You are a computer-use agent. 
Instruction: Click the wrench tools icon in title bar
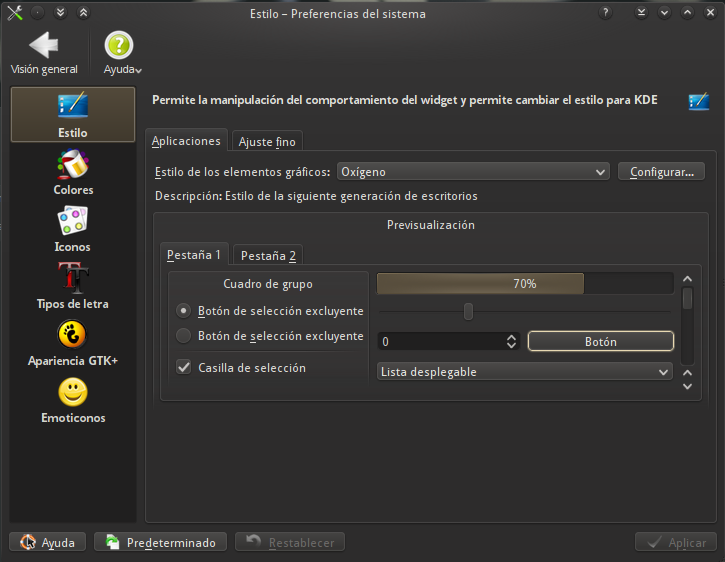coord(15,13)
